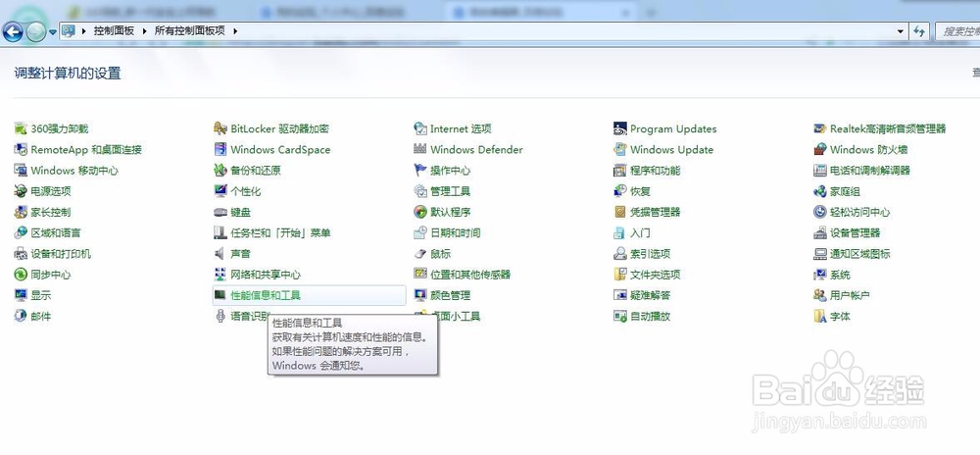Open 任务栏和「开始」菜单 link
This screenshot has height=455, width=980.
click(280, 232)
